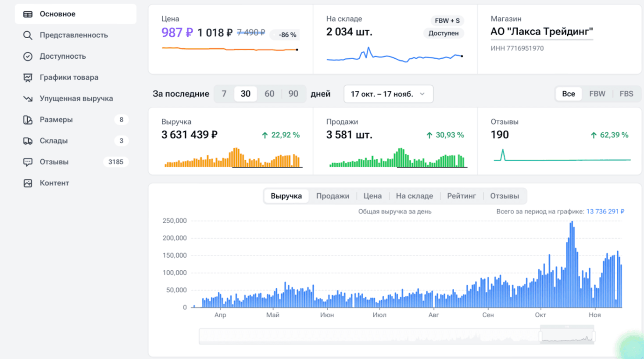Click the 30,93 % sales growth indicator
The height and width of the screenshot is (359, 644).
[x=445, y=135]
